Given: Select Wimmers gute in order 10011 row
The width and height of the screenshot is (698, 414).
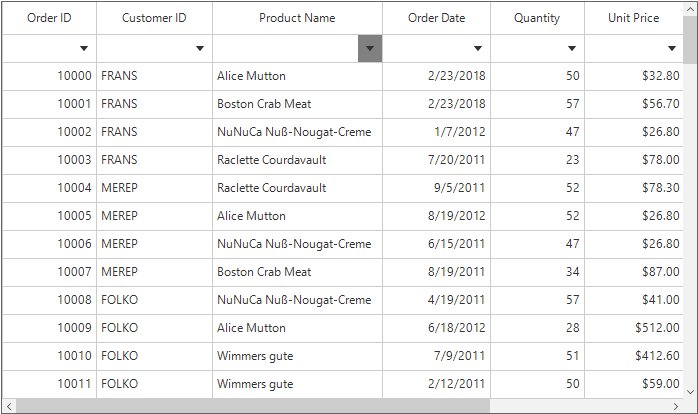Looking at the screenshot, I should [297, 385].
